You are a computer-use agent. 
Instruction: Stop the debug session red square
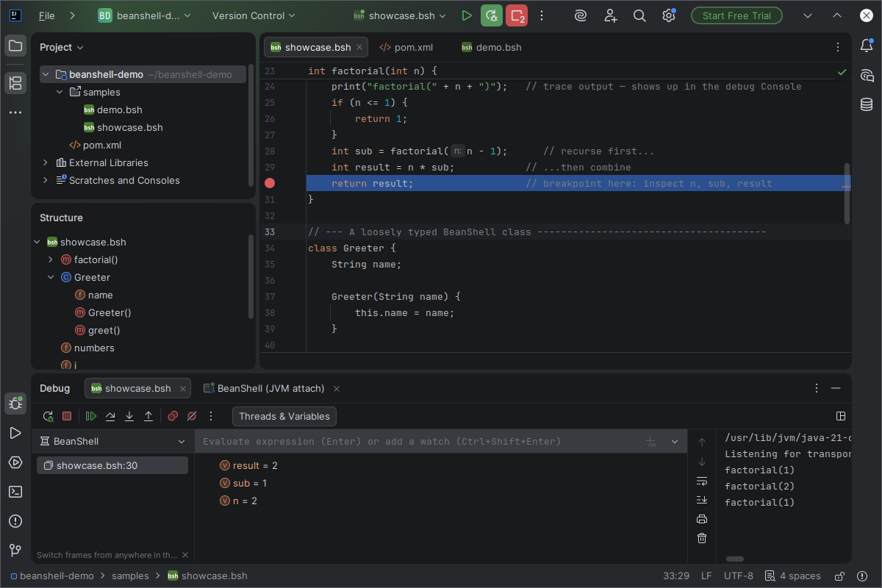point(67,416)
